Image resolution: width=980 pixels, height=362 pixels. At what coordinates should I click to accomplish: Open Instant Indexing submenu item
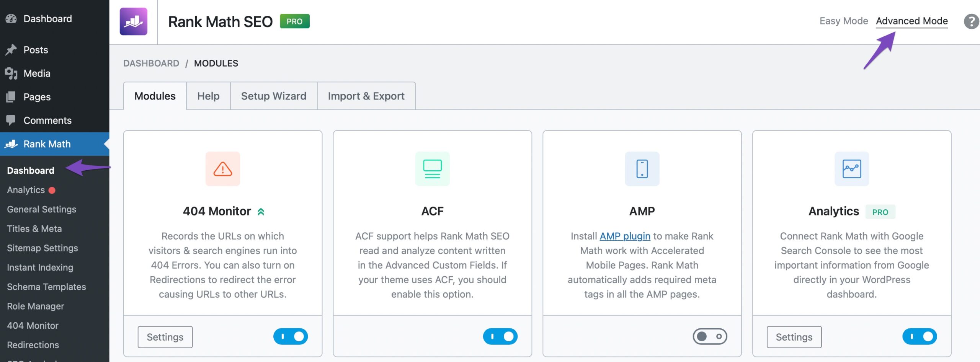pyautogui.click(x=40, y=267)
